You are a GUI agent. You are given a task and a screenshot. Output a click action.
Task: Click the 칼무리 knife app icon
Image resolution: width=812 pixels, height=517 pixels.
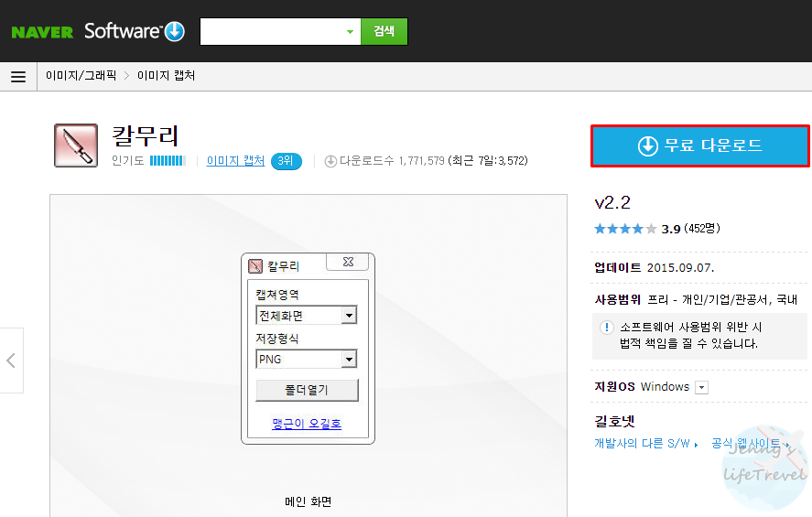[76, 145]
